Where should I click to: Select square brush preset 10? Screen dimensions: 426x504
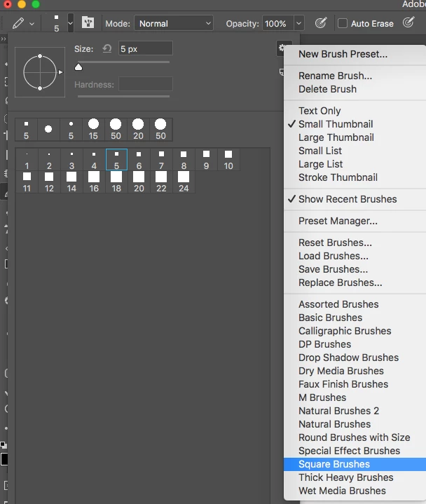click(x=228, y=160)
